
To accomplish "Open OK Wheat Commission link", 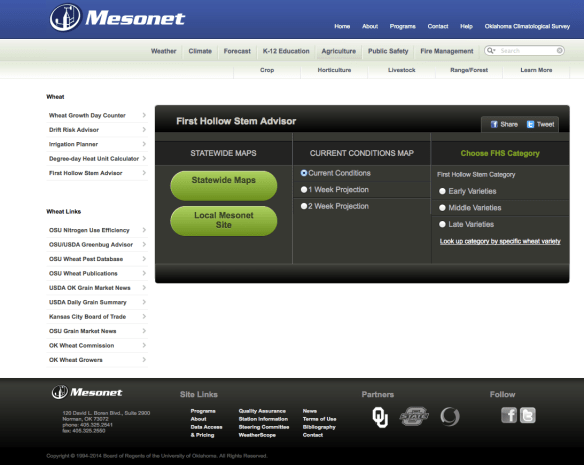I will 82,345.
